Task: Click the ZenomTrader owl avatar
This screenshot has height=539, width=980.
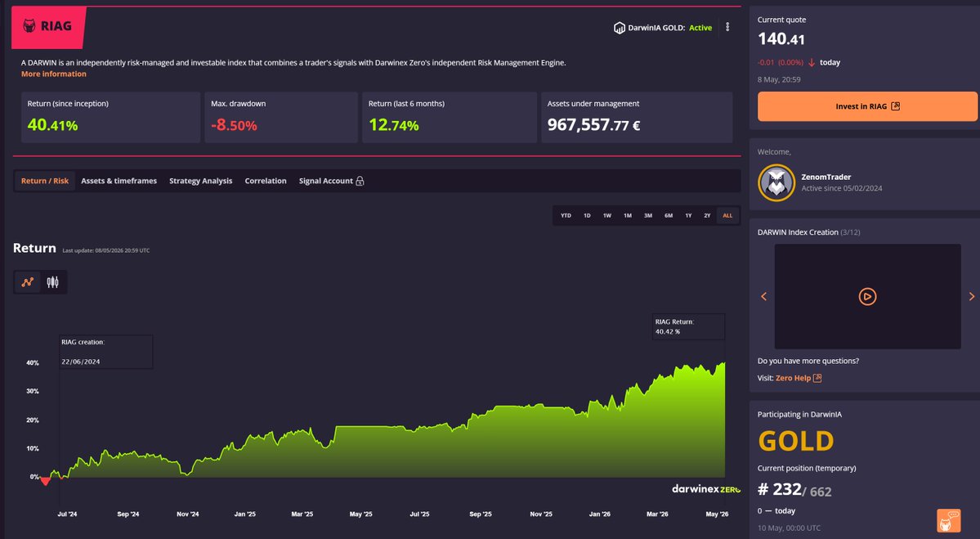Action: tap(776, 182)
